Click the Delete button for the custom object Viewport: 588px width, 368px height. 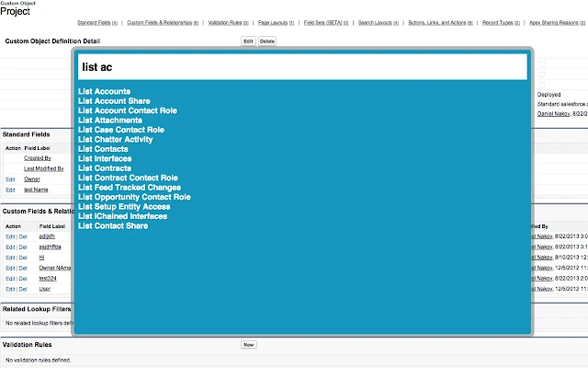pos(267,41)
